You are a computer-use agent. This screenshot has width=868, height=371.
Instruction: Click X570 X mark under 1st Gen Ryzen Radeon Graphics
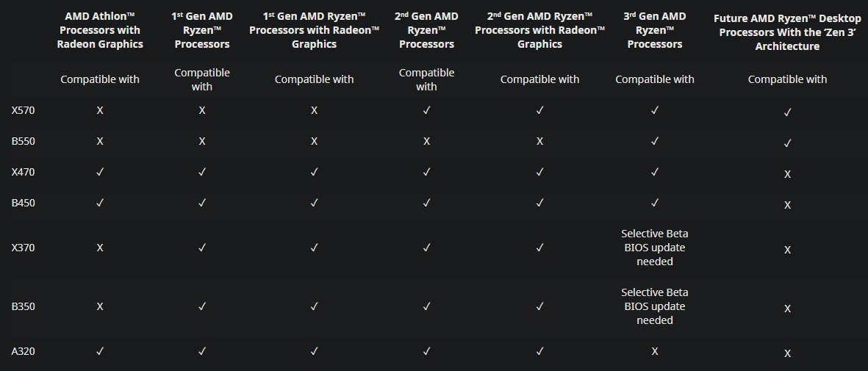(x=314, y=110)
